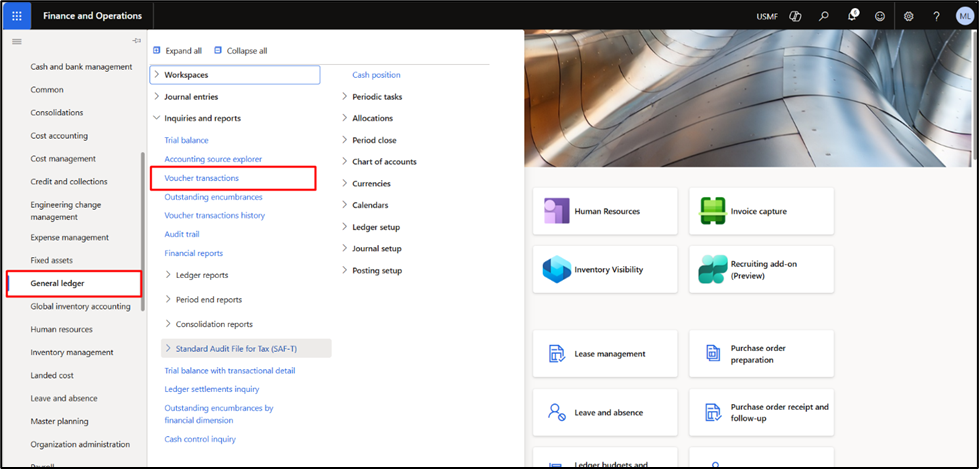Image resolution: width=979 pixels, height=469 pixels.
Task: Open Lease management workspace icon
Action: [556, 353]
